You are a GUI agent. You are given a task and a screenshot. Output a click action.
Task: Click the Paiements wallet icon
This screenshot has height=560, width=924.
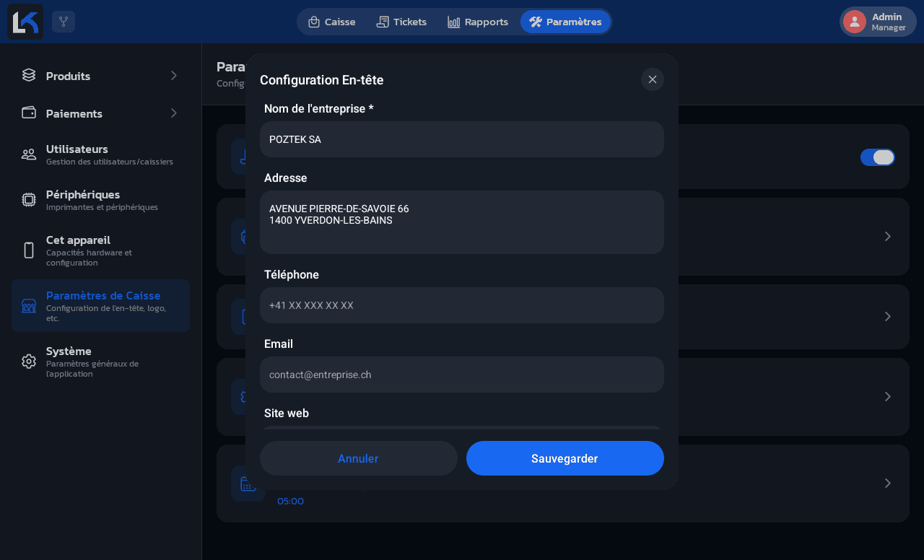[x=29, y=113]
